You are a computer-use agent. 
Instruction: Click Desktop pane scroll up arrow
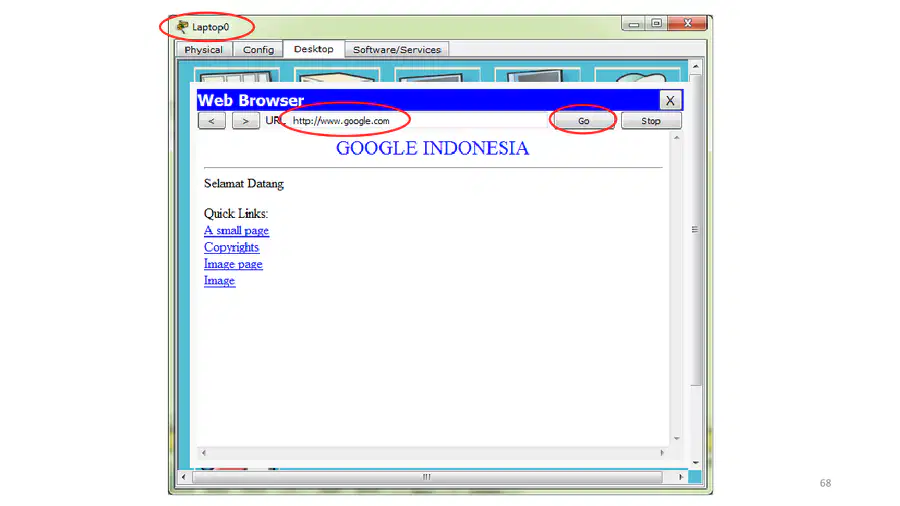696,67
